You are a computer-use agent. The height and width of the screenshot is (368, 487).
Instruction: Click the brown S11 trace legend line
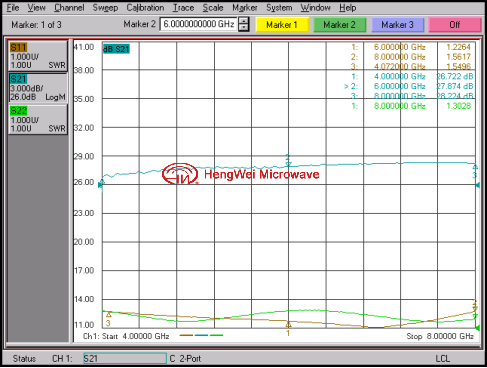point(186,335)
